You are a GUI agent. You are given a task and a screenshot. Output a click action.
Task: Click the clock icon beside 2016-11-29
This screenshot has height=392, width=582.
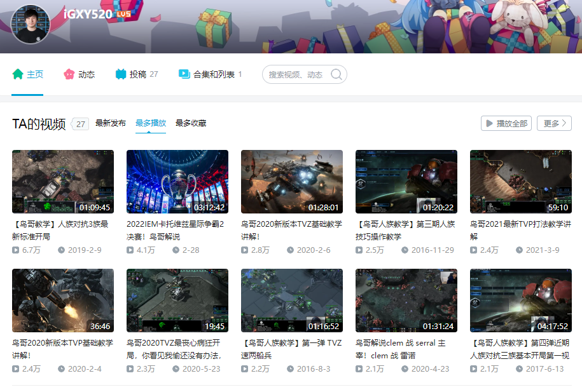click(405, 250)
